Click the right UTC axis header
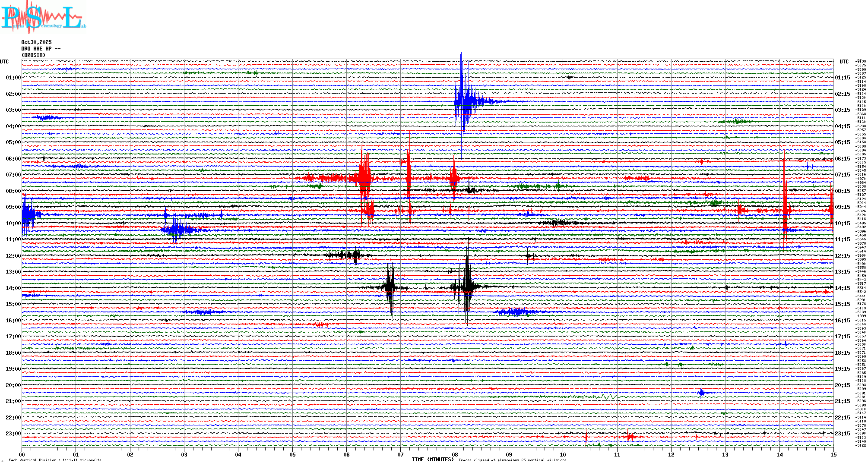This screenshot has height=466, width=868. 844,62
